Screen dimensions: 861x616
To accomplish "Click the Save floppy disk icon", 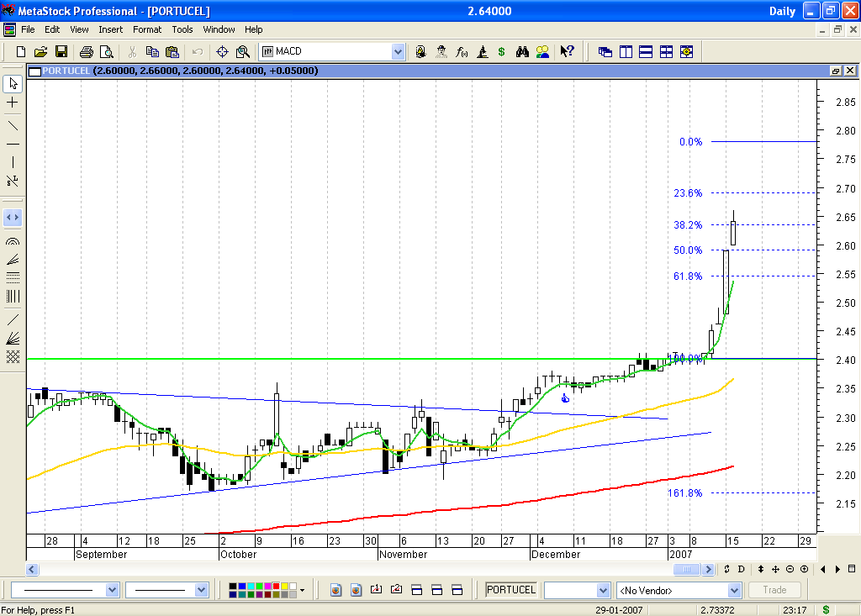I will [61, 51].
